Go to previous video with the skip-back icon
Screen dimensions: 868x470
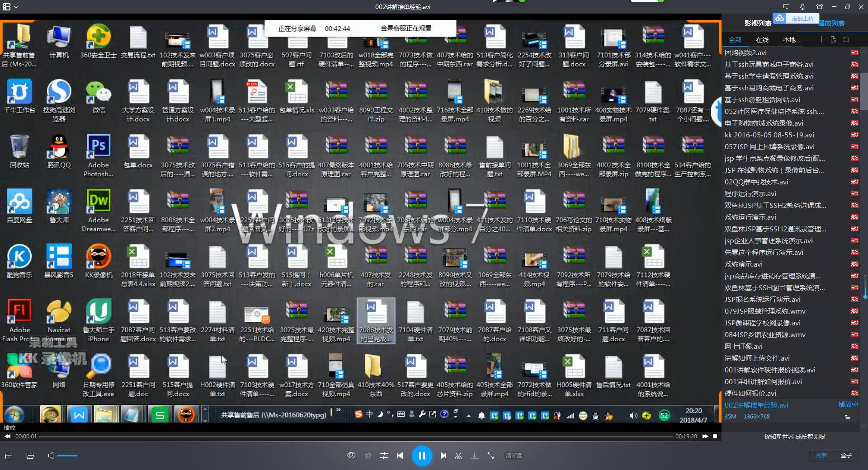(x=400, y=456)
